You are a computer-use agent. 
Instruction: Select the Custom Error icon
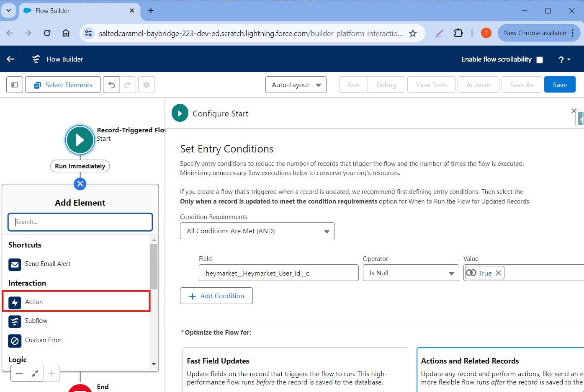pos(15,340)
